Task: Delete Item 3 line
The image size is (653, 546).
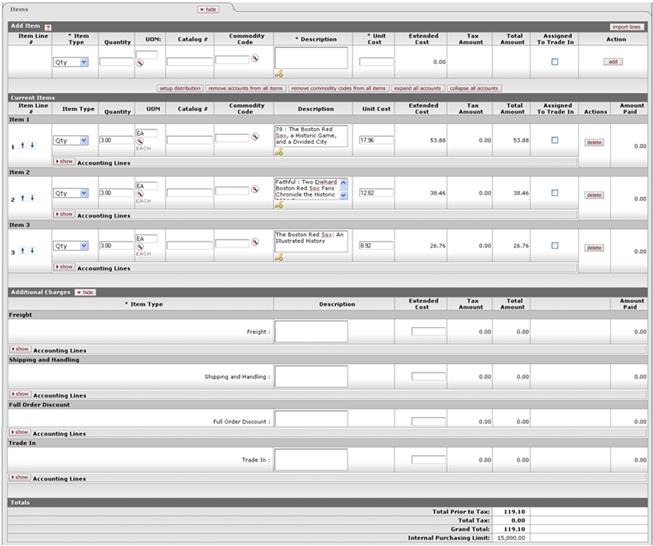Action: (594, 248)
